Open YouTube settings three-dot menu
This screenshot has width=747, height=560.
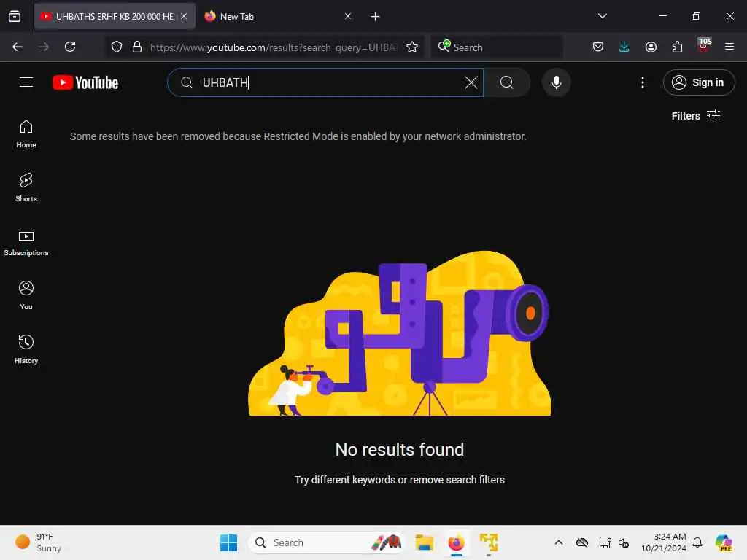coord(642,82)
